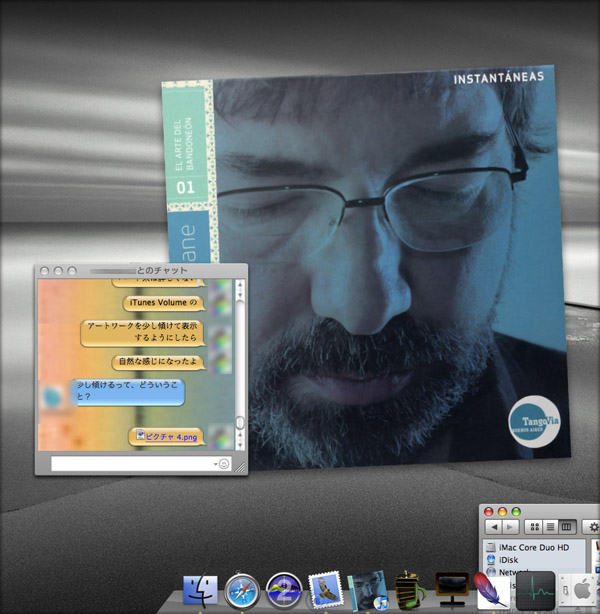The width and height of the screenshot is (600, 614).
Task: Click the file icon beside ピクチャ 4.png
Action: click(141, 435)
